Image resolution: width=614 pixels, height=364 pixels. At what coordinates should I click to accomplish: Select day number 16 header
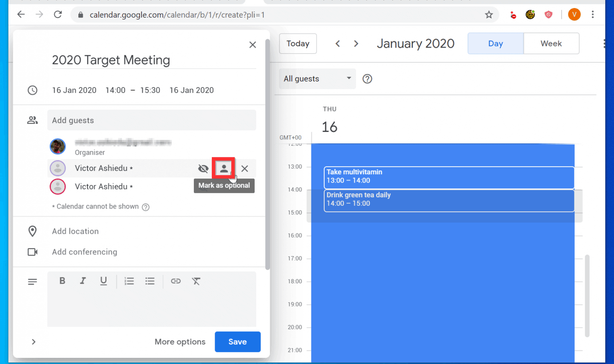[x=330, y=127]
